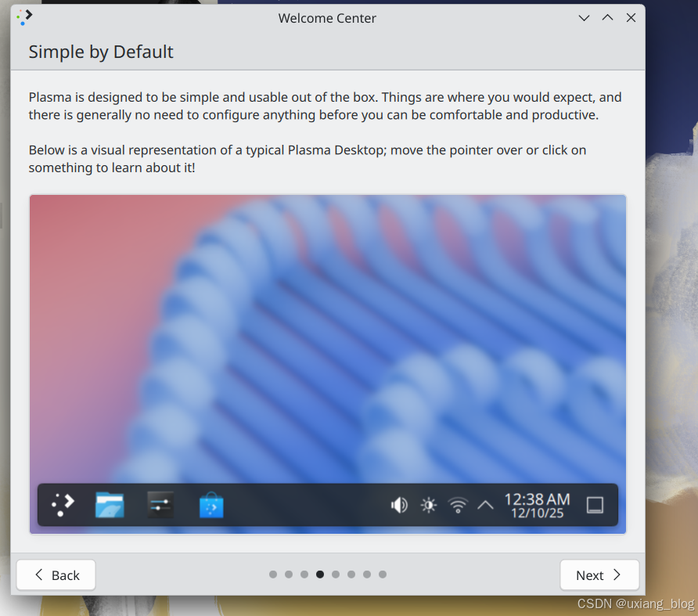
Task: Expand the hidden tray icons arrow
Action: (x=485, y=505)
